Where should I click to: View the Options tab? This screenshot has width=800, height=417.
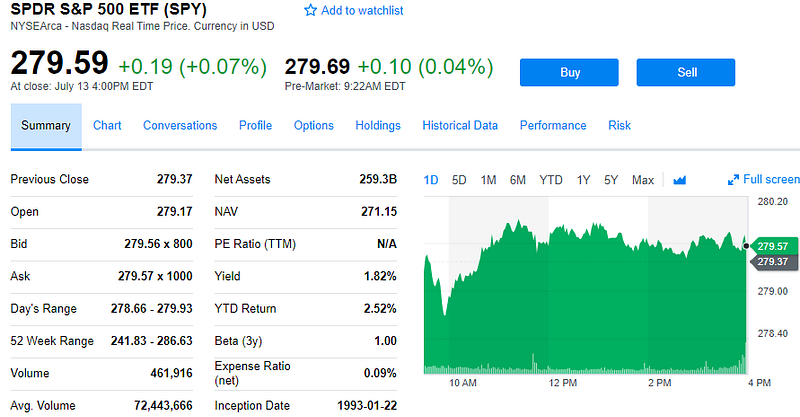(314, 126)
